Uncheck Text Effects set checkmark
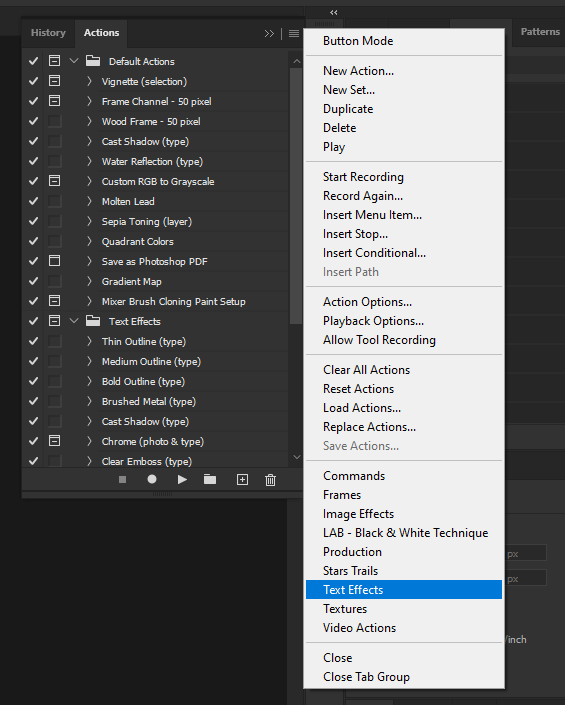The width and height of the screenshot is (565, 705). pos(33,321)
